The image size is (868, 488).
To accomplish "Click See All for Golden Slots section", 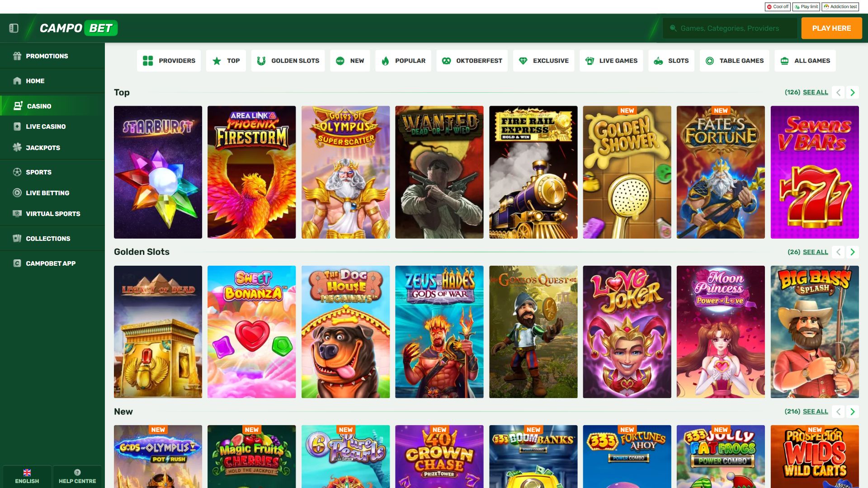I will 815,252.
